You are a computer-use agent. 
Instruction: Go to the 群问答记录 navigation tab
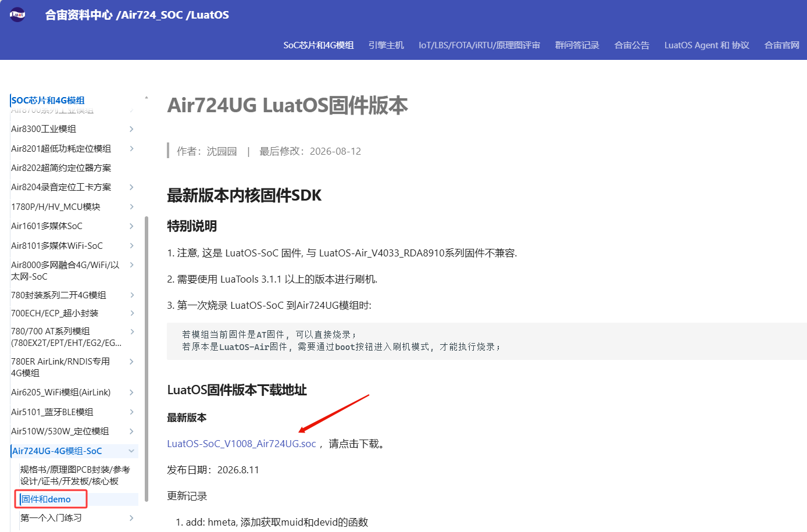pyautogui.click(x=577, y=45)
